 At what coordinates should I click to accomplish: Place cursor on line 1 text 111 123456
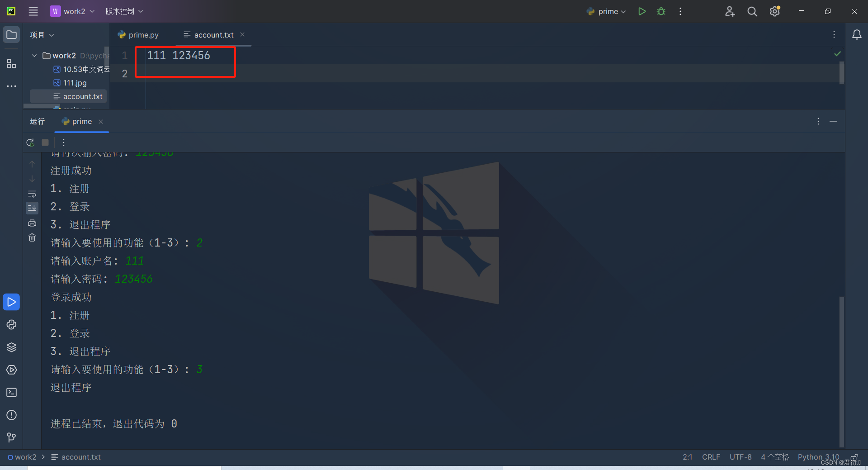click(x=179, y=55)
